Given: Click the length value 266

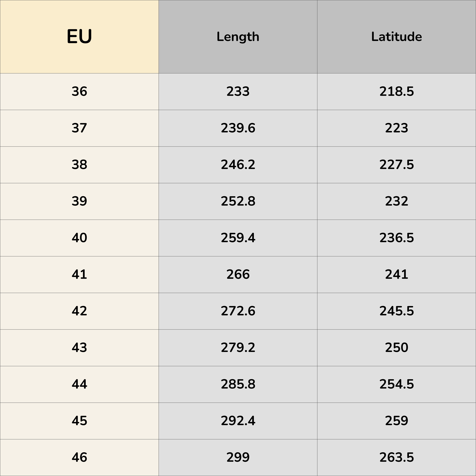Looking at the screenshot, I should click(x=238, y=274).
